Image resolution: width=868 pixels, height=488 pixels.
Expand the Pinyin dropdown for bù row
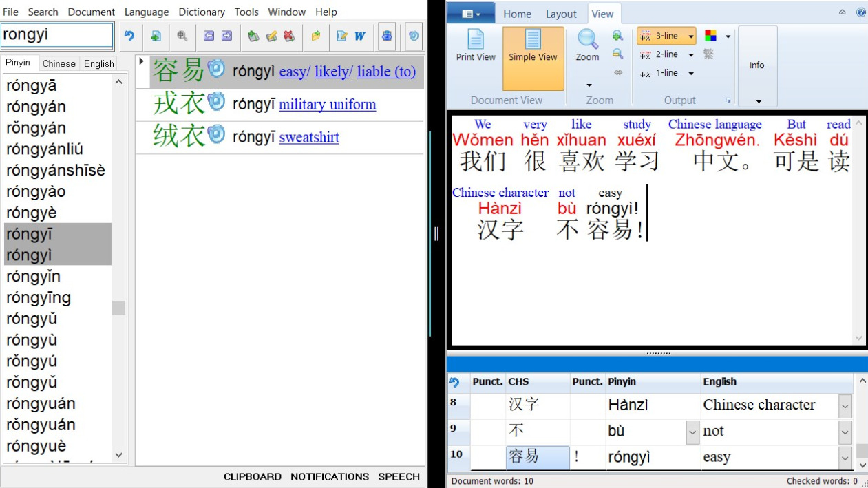[x=692, y=432]
